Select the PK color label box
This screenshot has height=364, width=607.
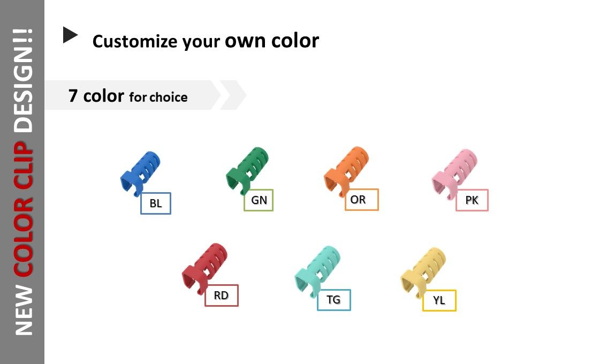(x=472, y=200)
